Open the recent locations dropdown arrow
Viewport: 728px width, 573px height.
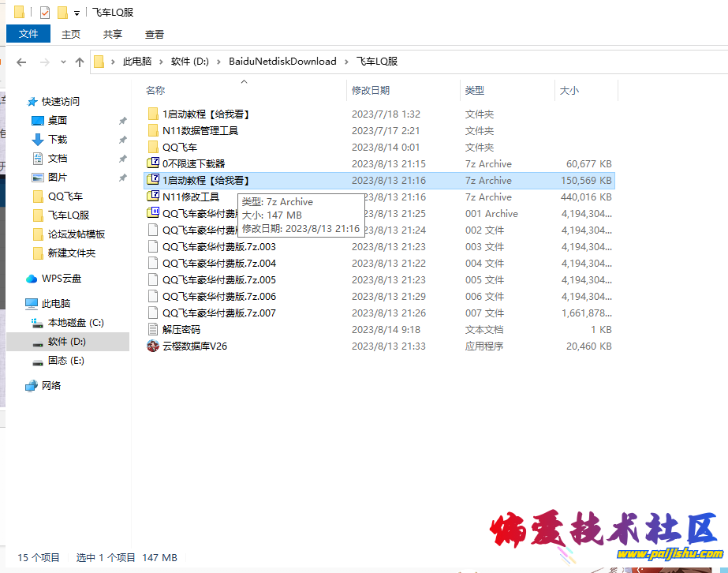[x=63, y=62]
